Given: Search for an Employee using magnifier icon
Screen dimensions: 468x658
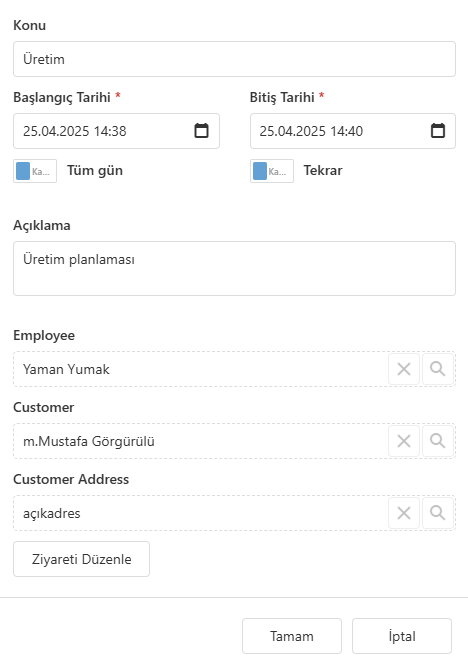Looking at the screenshot, I should point(437,369).
